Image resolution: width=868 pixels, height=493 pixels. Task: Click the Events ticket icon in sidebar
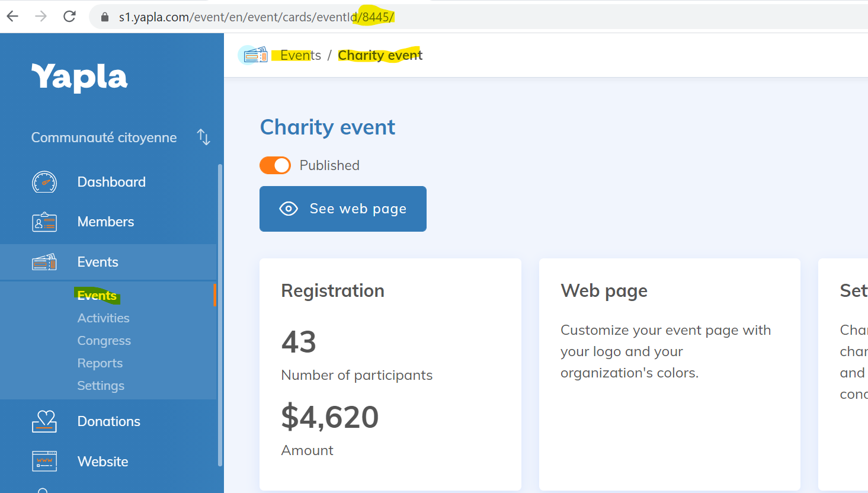pyautogui.click(x=44, y=262)
